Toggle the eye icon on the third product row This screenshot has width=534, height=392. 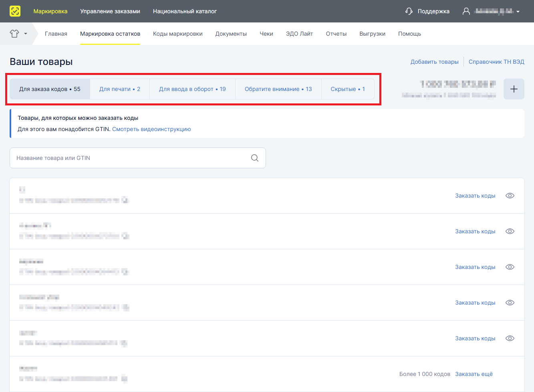[510, 267]
